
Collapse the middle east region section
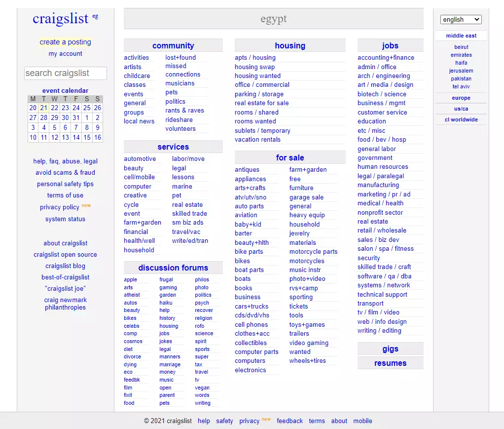click(461, 36)
